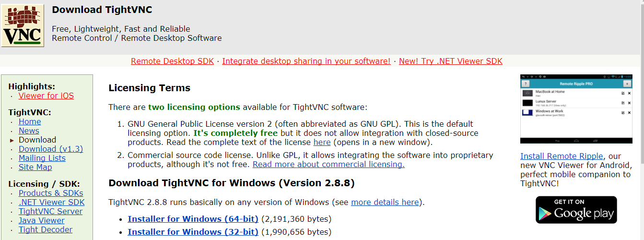This screenshot has height=240, width=644.
Task: Download the Installer for Windows (64-bit)
Action: tap(193, 219)
